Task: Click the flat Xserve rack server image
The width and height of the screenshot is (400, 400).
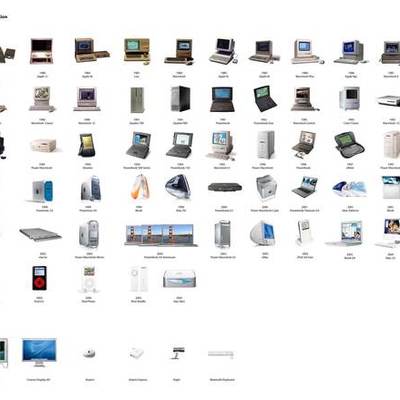Action: 40,234
